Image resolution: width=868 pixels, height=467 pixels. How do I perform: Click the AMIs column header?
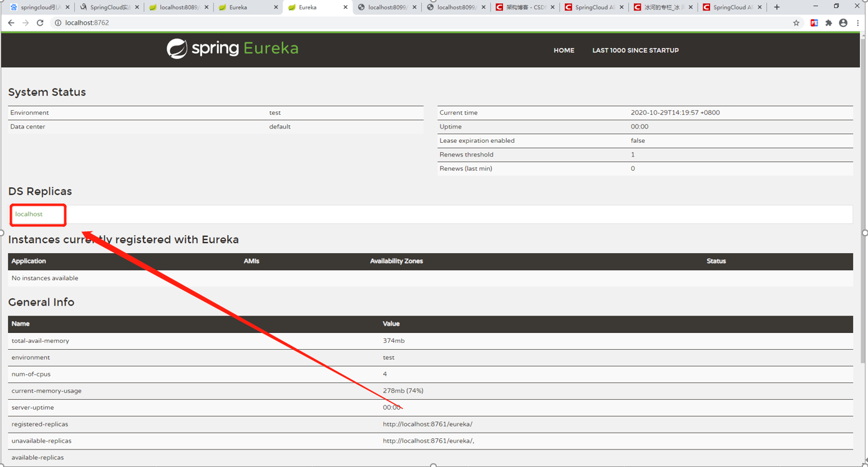point(251,261)
